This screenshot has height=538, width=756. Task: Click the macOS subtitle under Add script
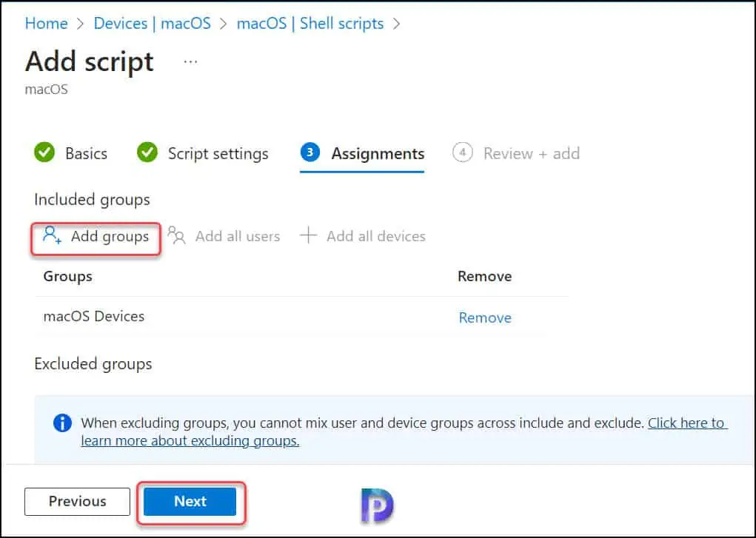(47, 90)
